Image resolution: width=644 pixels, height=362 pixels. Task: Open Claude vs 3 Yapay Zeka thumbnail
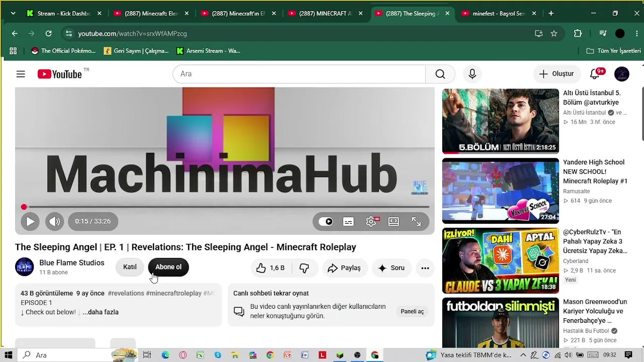pos(501,260)
